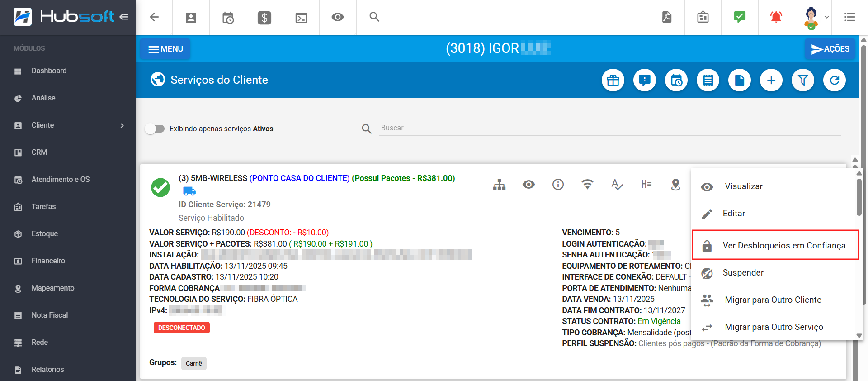The image size is (868, 381).
Task: Open the list panel icon at far right
Action: tap(850, 17)
